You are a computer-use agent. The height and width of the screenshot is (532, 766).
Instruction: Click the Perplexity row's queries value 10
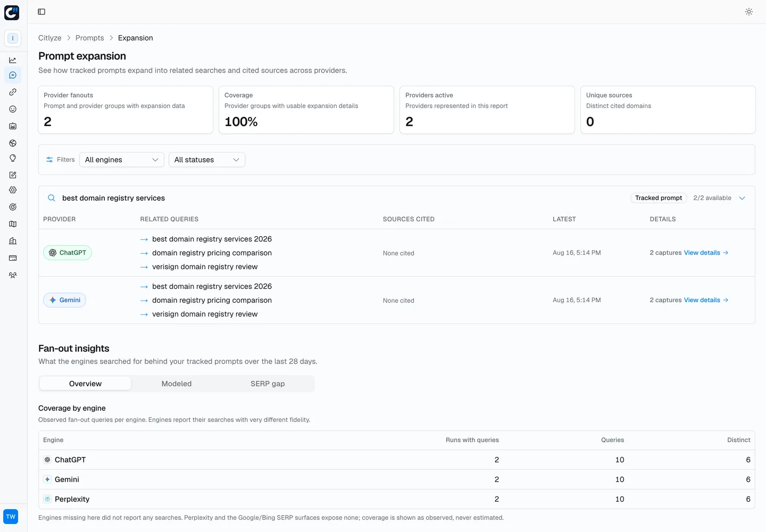pos(620,499)
